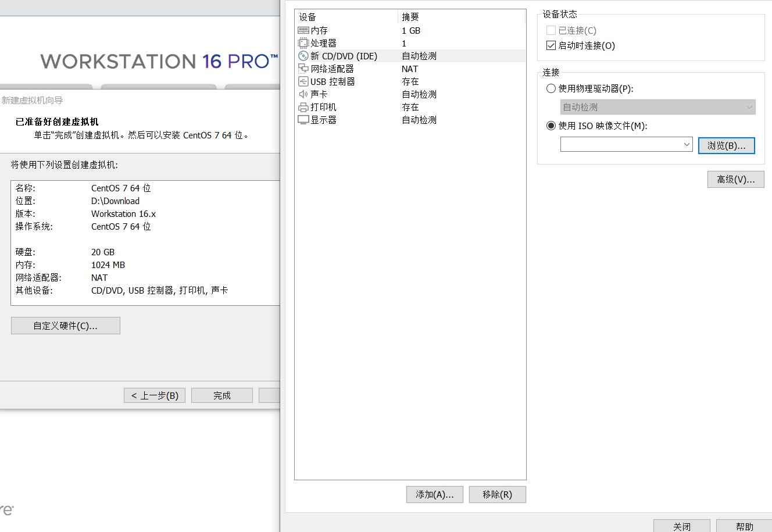
Task: Select the printer icon
Action: [x=303, y=107]
